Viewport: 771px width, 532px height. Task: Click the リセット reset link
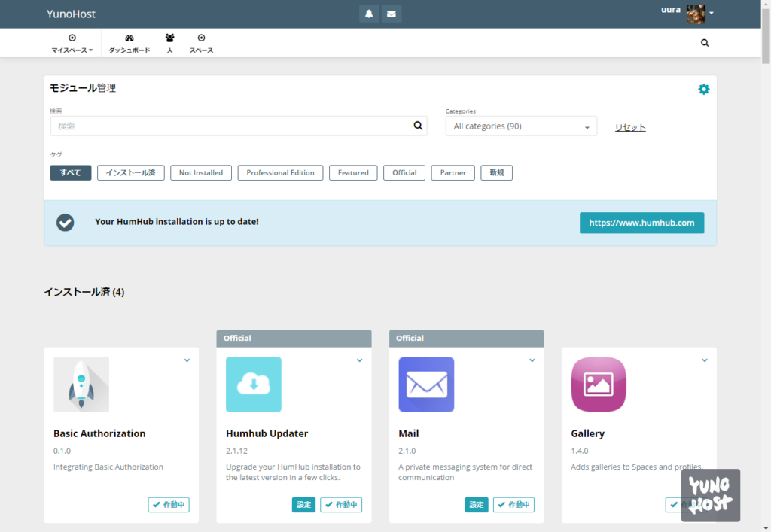click(x=630, y=127)
